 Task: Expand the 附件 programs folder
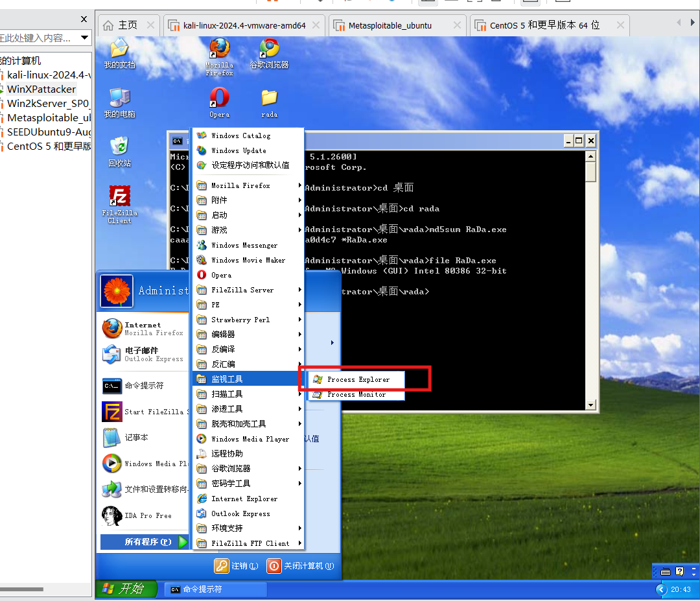(248, 200)
